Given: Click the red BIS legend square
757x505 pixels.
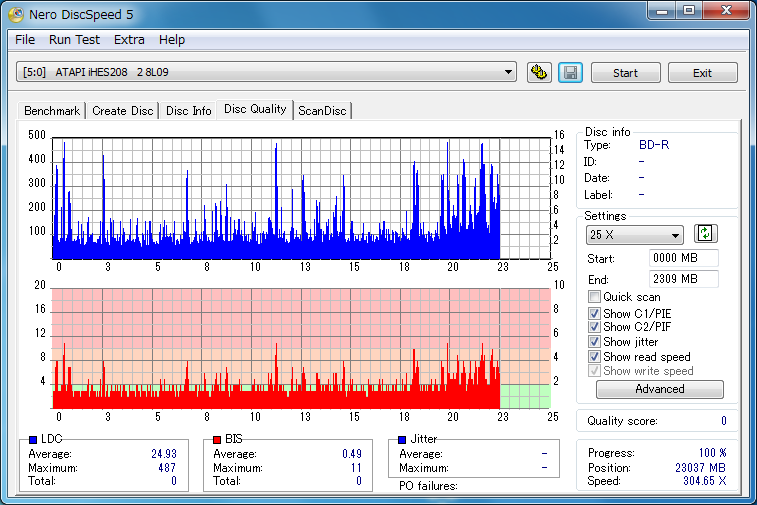Looking at the screenshot, I should [217, 439].
